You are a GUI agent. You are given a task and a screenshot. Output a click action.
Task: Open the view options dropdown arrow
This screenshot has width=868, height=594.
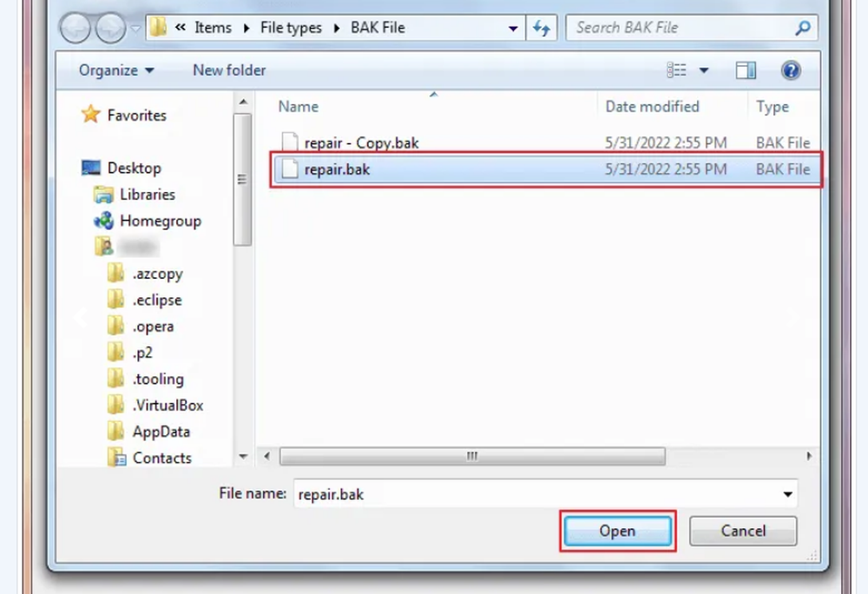click(x=704, y=70)
